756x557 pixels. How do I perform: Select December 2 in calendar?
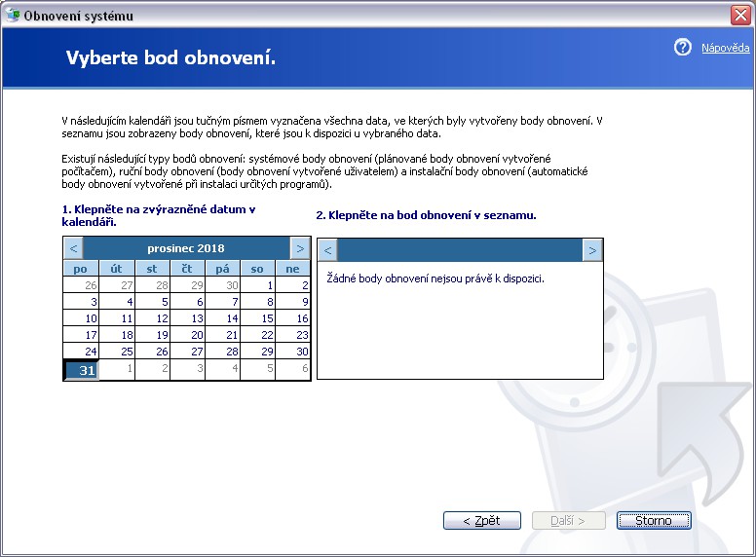[293, 284]
